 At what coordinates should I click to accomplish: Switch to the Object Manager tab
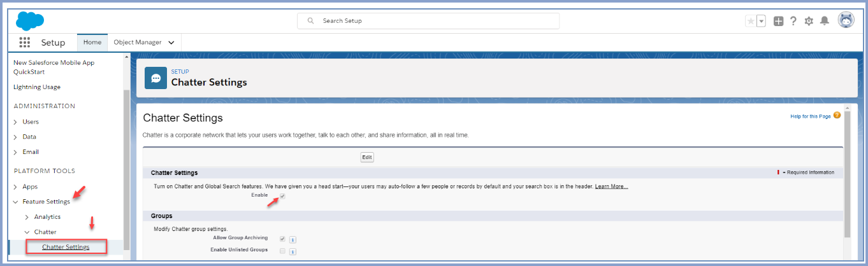tap(138, 43)
